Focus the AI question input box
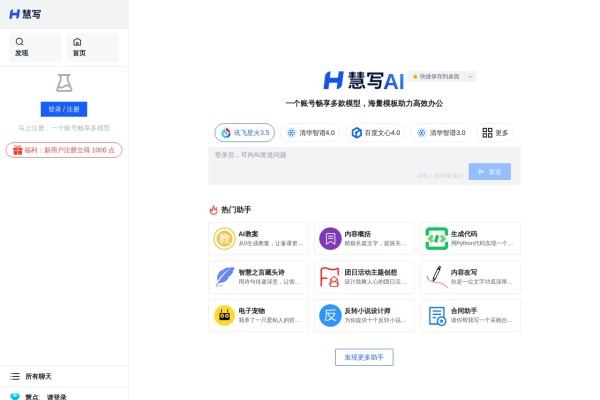This screenshot has height=400, width=600. click(x=364, y=166)
